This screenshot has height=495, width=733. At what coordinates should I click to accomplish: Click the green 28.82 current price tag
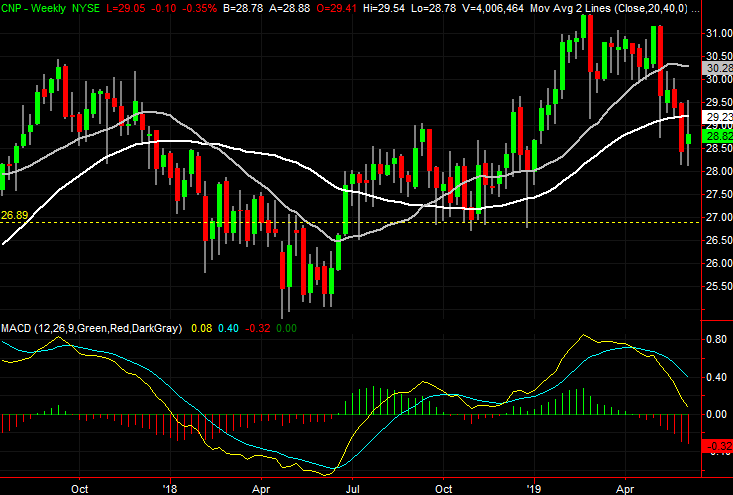[717, 135]
